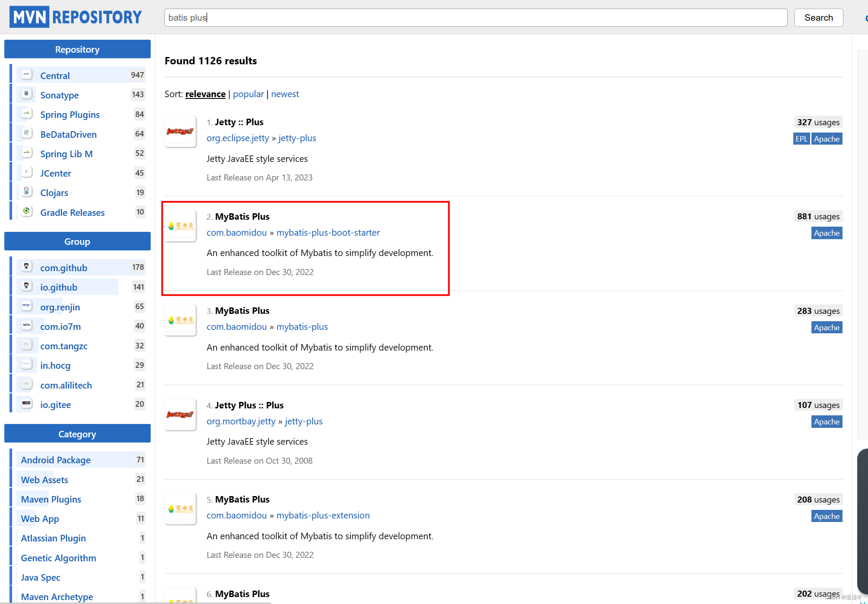Open the Jetty Plus logo thumbnail in result 1
The width and height of the screenshot is (868, 604).
click(181, 131)
